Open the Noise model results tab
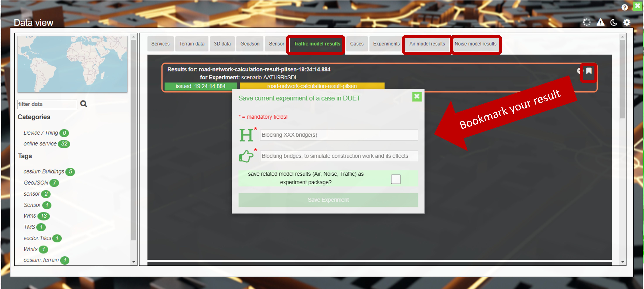644x289 pixels. point(475,44)
